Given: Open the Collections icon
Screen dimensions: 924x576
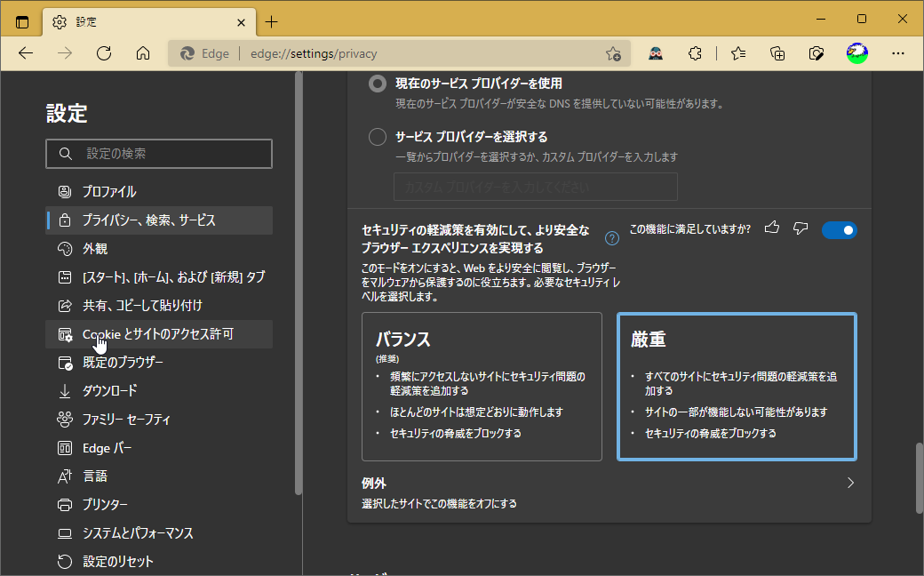Looking at the screenshot, I should coord(777,53).
